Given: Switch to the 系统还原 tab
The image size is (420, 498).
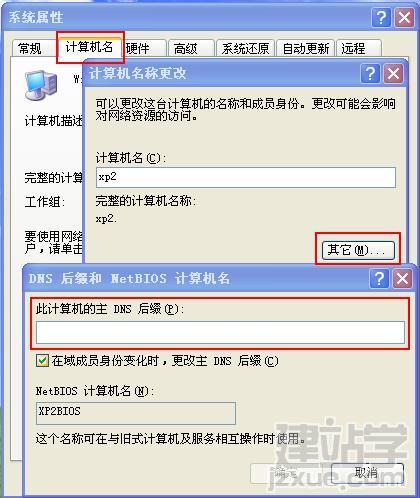Looking at the screenshot, I should (x=245, y=49).
